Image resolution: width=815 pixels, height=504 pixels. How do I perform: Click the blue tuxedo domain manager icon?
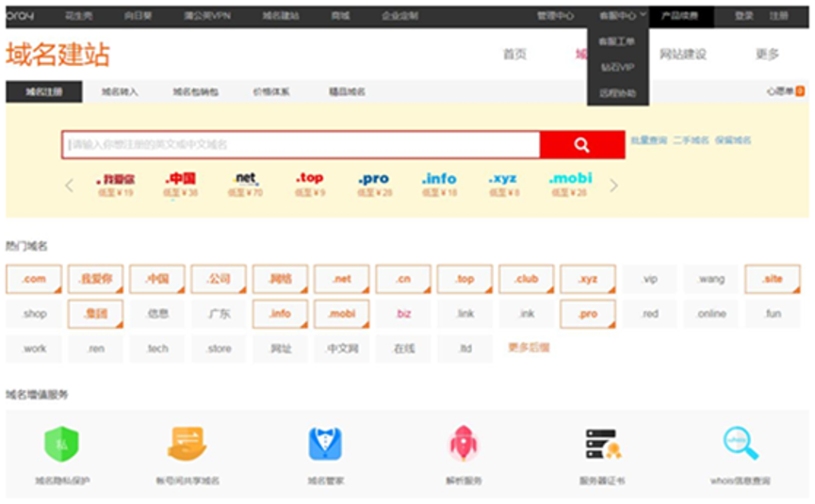pyautogui.click(x=325, y=444)
